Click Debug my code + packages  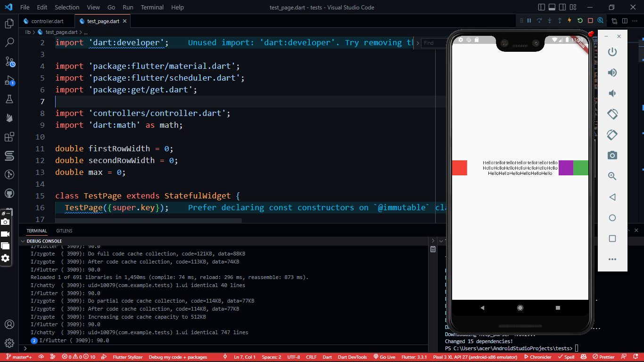(x=178, y=357)
